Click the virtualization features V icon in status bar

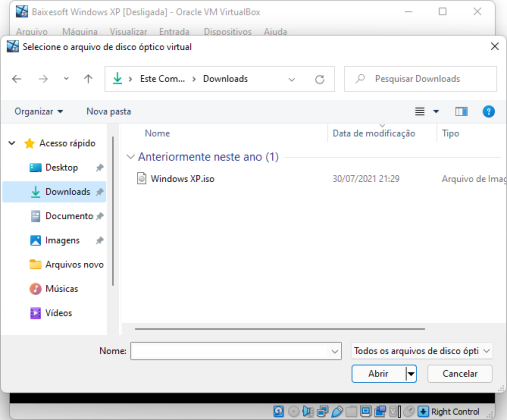(x=393, y=412)
